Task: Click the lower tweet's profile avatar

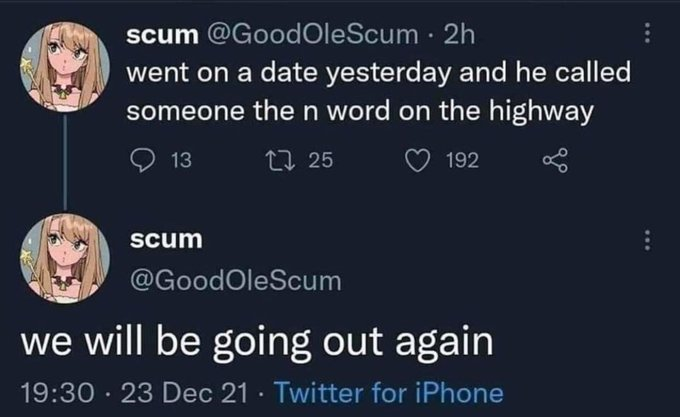Action: 63,260
